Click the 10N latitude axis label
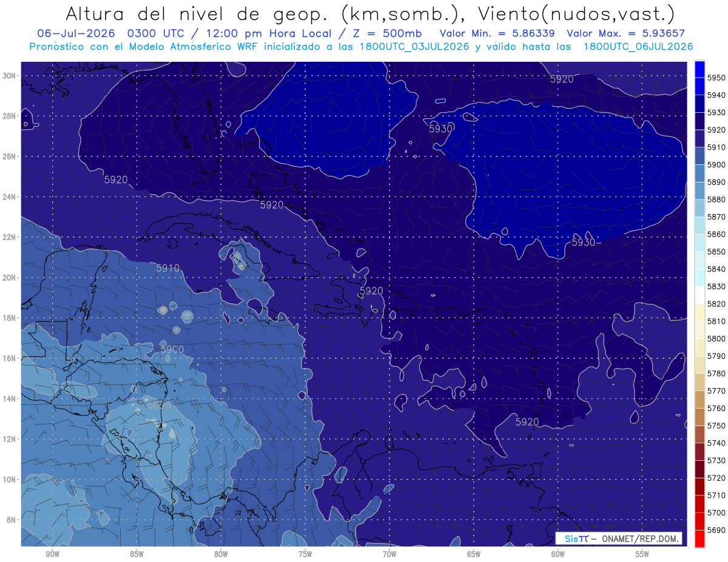The width and height of the screenshot is (728, 562). point(9,480)
